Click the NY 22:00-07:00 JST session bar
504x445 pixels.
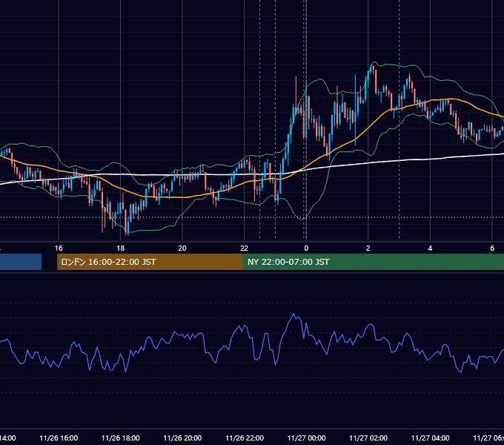click(373, 262)
